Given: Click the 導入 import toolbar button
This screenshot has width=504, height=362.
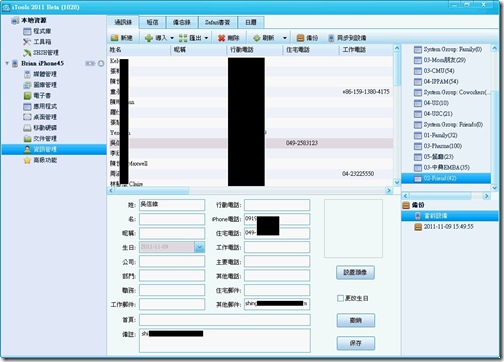Looking at the screenshot, I should 156,38.
